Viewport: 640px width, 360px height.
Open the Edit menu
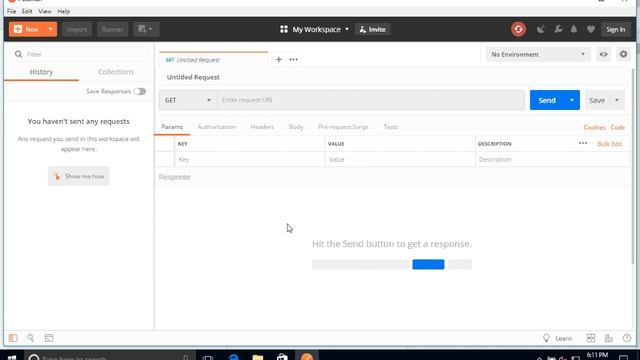tap(27, 11)
